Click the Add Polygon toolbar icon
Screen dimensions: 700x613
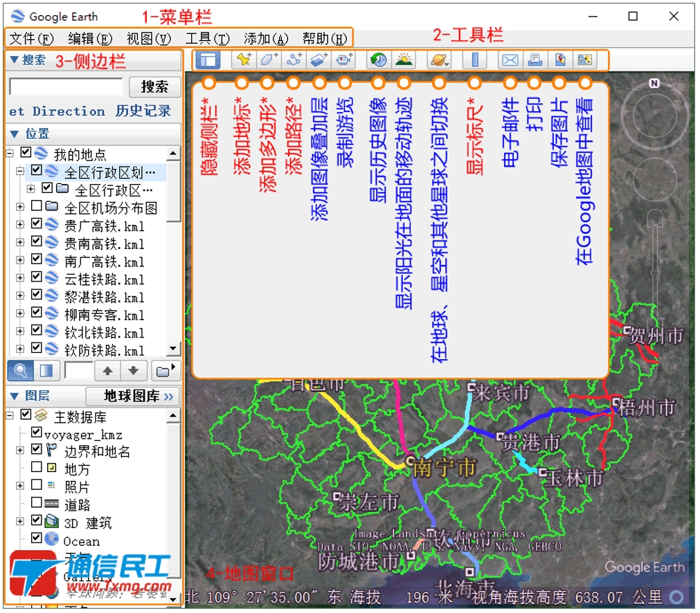coord(269,60)
